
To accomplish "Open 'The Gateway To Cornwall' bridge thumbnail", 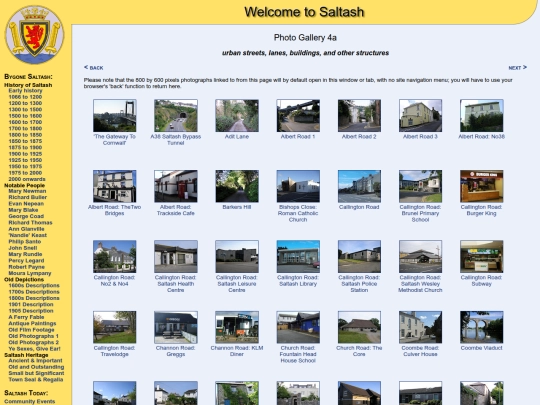I will click(x=115, y=116).
